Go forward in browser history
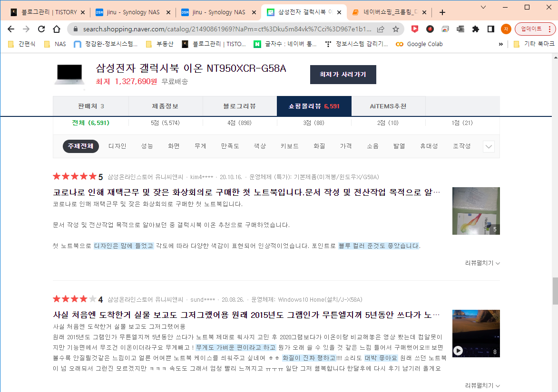Screen dimensions: 558x392 click(x=26, y=29)
